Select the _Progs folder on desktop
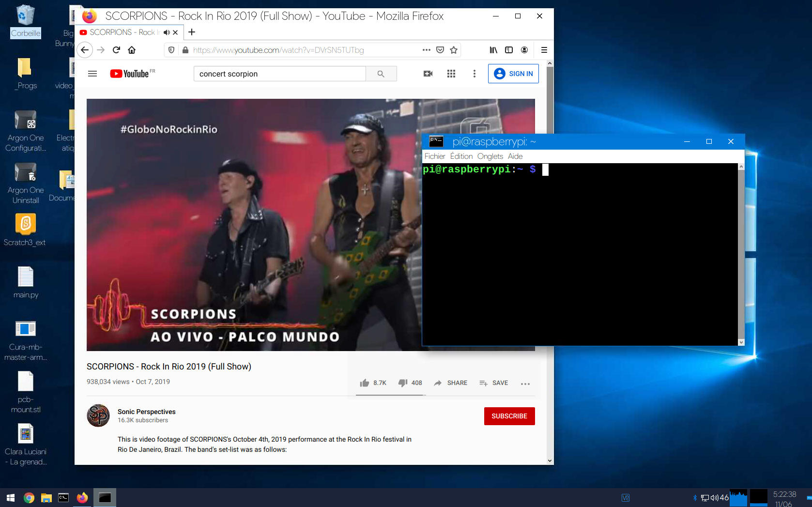The height and width of the screenshot is (507, 812). tap(26, 74)
